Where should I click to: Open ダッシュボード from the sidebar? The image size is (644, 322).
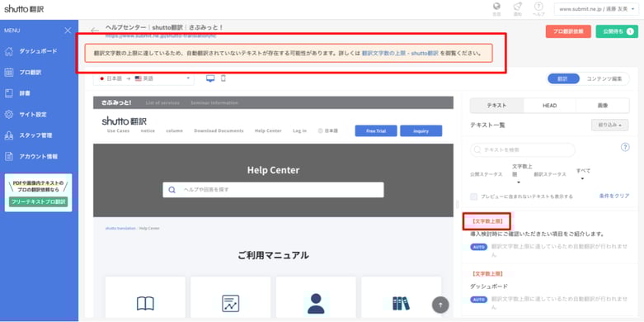(38, 51)
